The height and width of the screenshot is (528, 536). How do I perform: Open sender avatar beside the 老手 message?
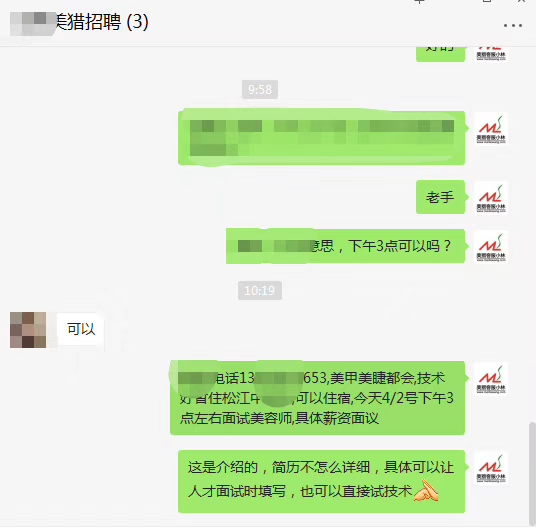pos(491,198)
